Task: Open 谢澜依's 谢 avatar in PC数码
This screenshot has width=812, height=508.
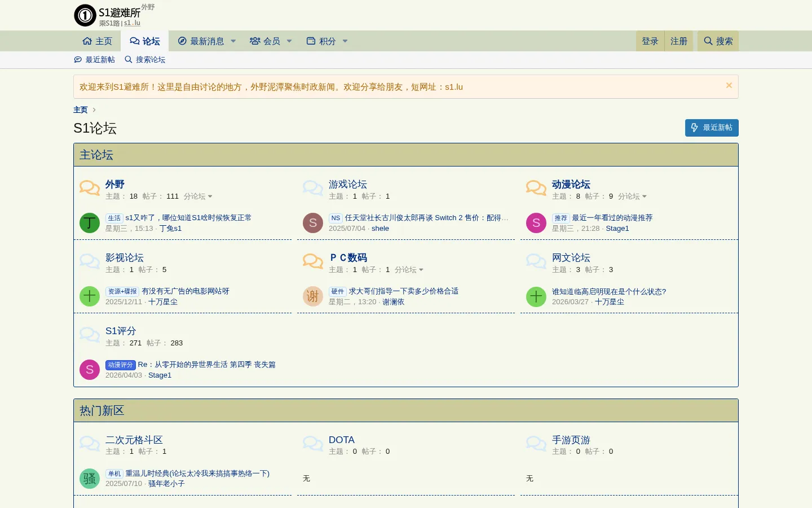Action: (313, 296)
